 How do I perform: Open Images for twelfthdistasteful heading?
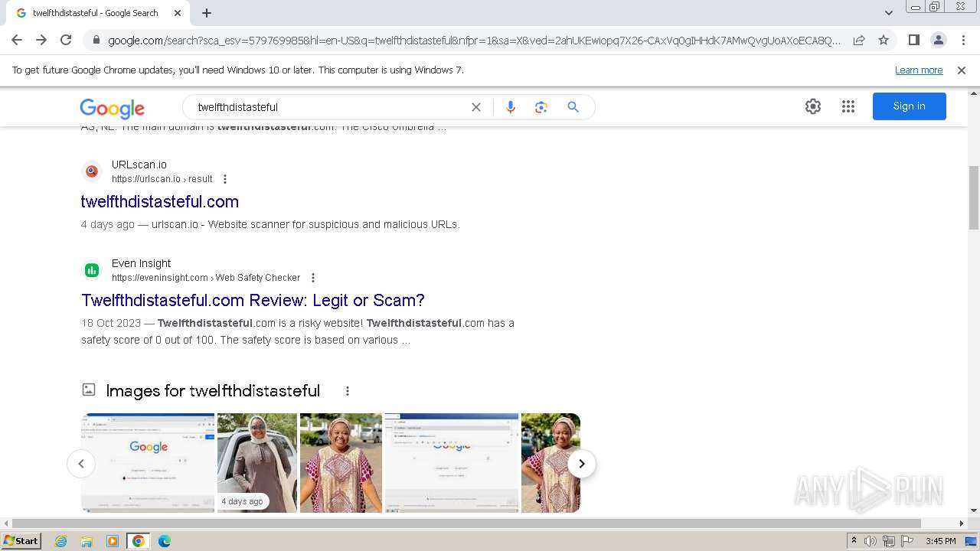213,391
